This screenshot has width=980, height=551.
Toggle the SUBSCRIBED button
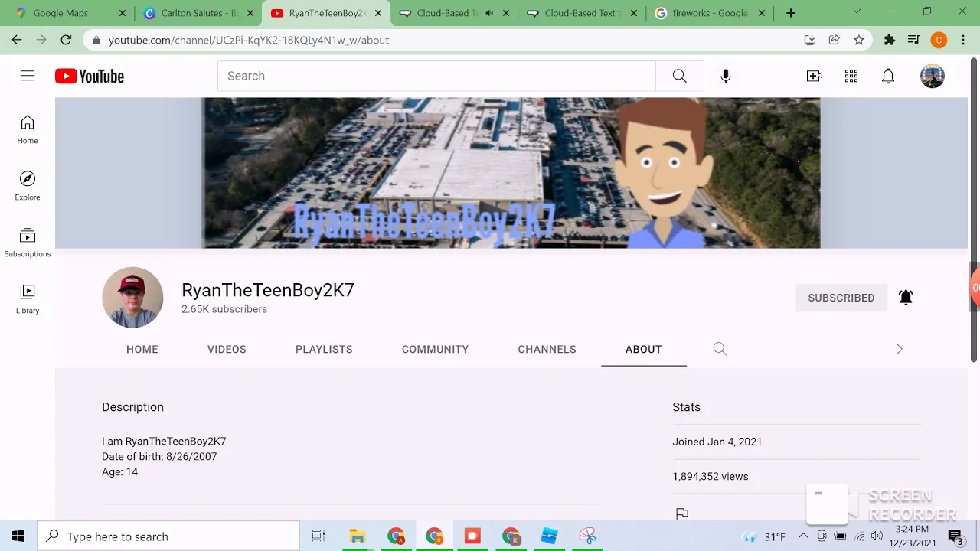pyautogui.click(x=841, y=298)
